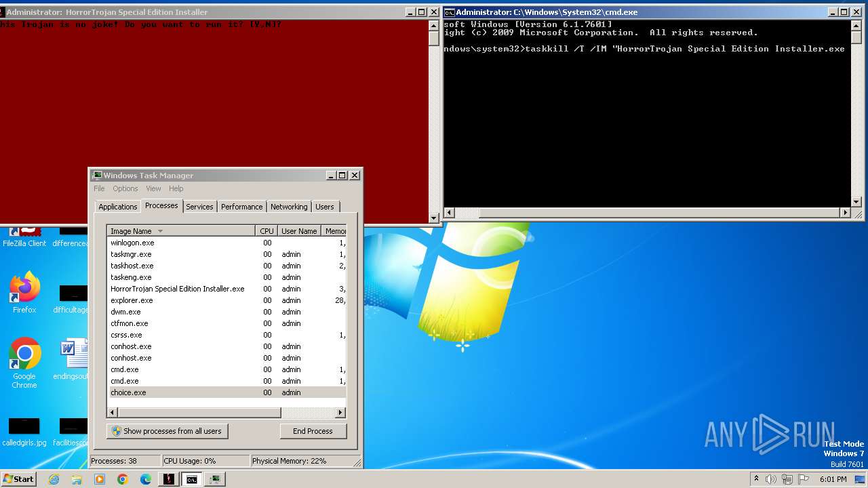Click down scroll arrow in HorrorTrojan window

tap(434, 218)
